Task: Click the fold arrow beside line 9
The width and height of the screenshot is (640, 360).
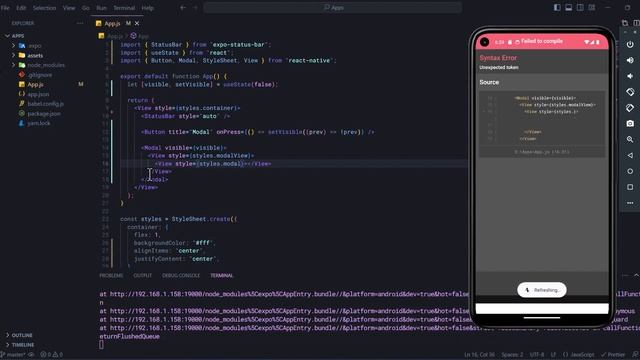Action: click(x=112, y=111)
